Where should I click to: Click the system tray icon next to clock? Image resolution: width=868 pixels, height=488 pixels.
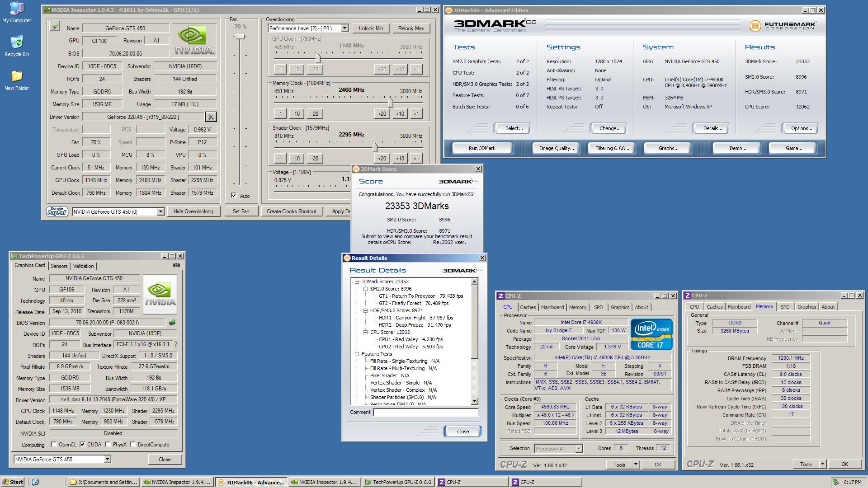point(836,482)
